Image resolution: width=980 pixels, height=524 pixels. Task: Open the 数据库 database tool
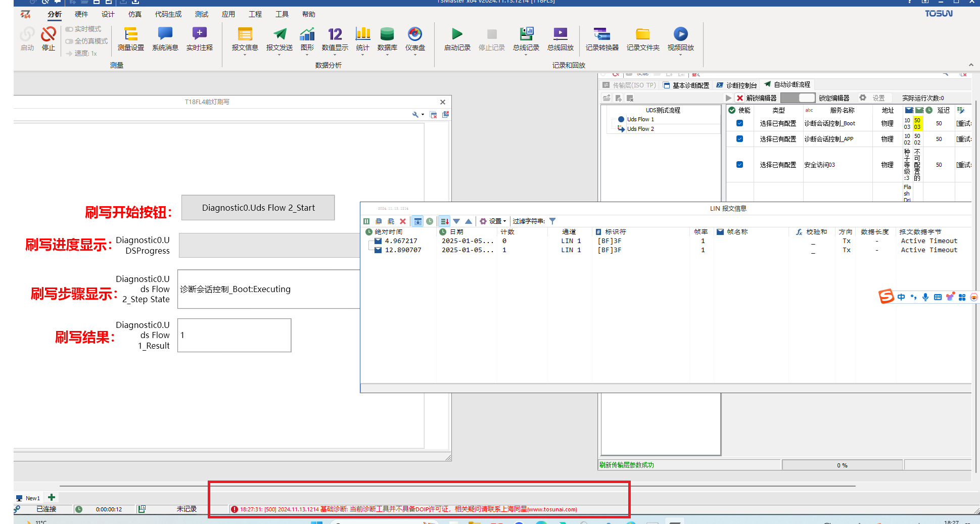pos(387,38)
